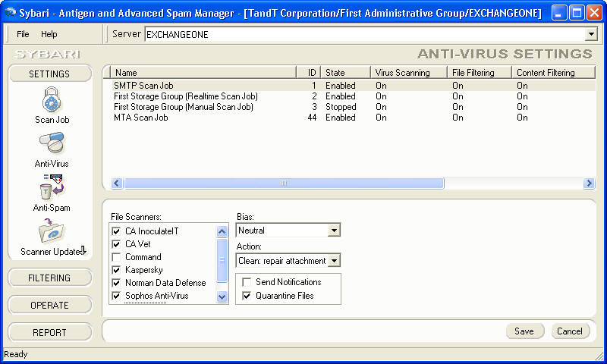Click the File Scanners list scrollbar thumb
The image size is (607, 364).
coord(222,260)
